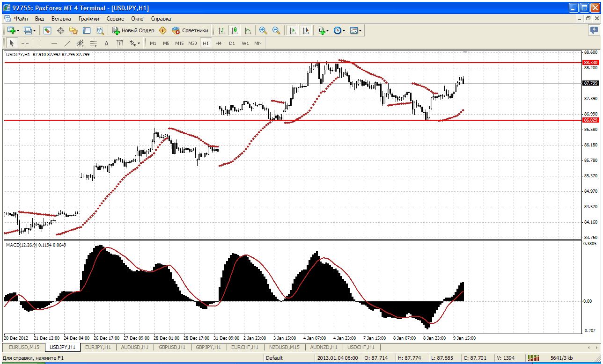
Task: Expand the new chart dropdown arrow
Action: 18,30
